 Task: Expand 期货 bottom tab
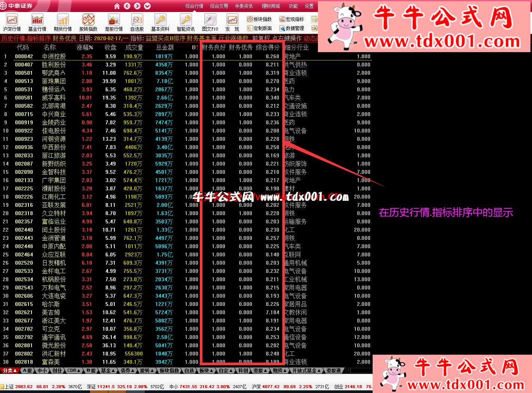(x=280, y=370)
